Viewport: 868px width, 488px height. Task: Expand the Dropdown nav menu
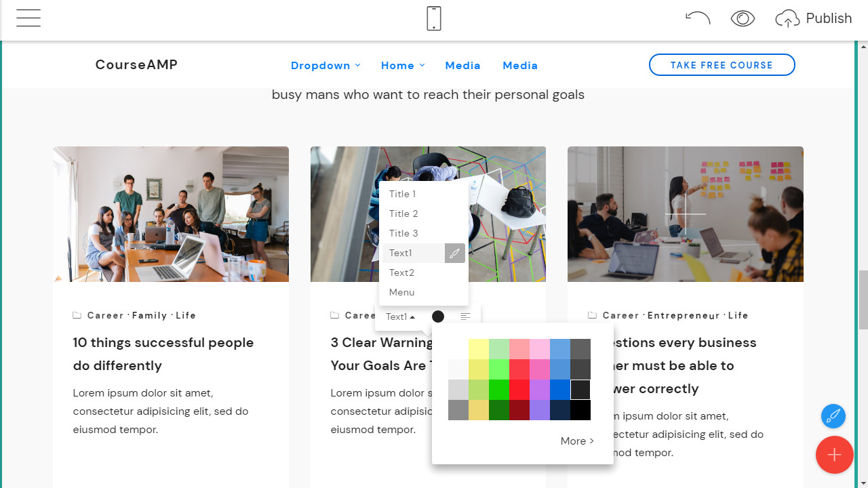(x=325, y=65)
